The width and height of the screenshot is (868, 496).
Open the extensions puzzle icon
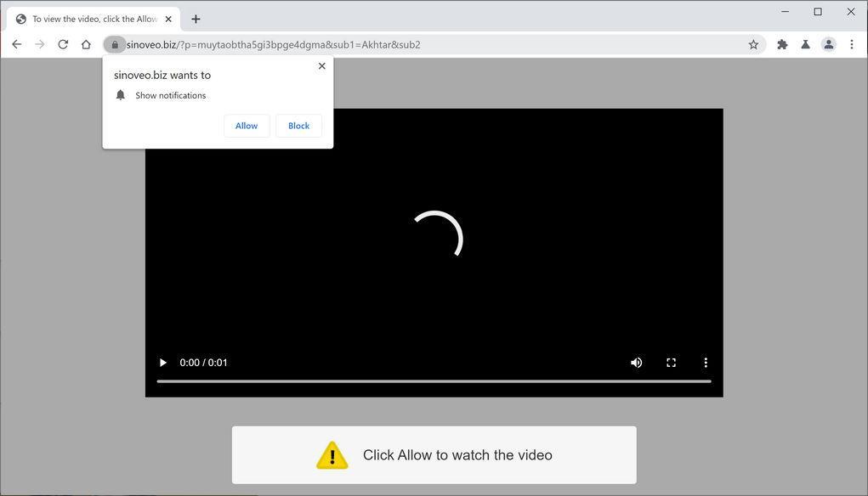pos(780,44)
